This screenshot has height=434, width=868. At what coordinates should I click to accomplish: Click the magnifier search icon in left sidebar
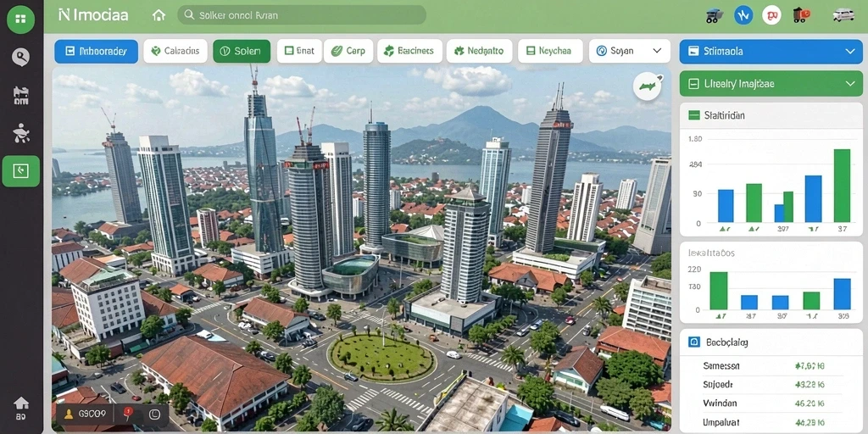pyautogui.click(x=20, y=57)
